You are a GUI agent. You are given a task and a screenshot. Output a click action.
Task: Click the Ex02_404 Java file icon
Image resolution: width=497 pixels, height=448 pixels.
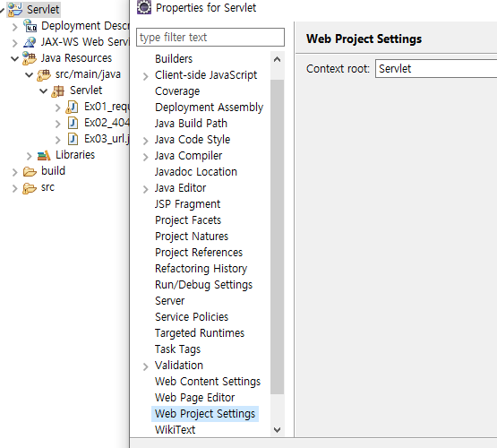click(73, 123)
